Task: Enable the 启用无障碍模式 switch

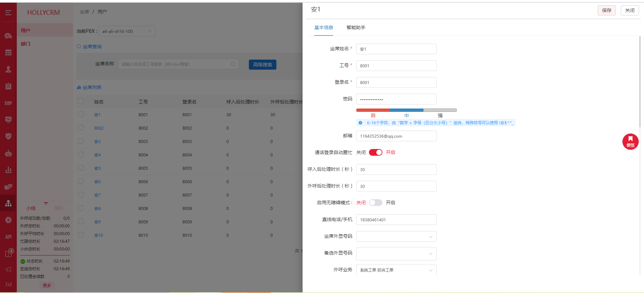Action: coord(375,203)
